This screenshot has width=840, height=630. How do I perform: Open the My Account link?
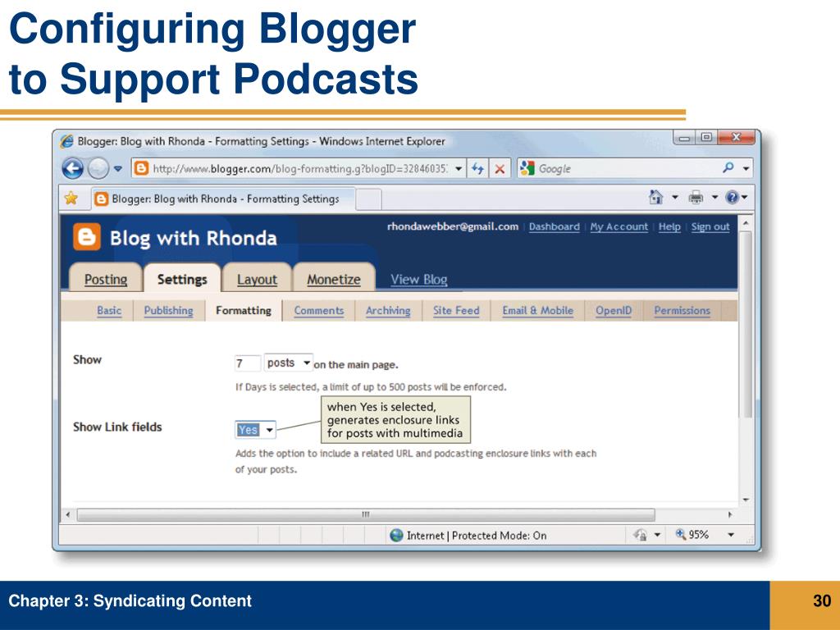coord(619,226)
